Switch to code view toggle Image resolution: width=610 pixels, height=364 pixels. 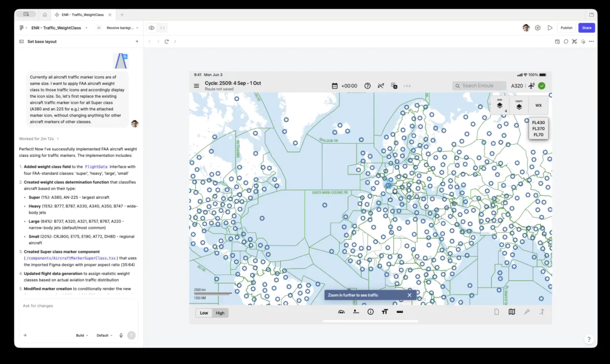point(162,28)
